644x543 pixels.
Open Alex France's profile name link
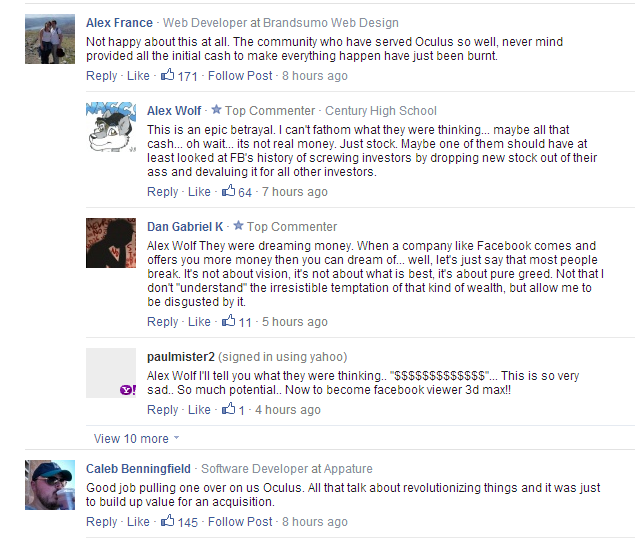click(119, 23)
